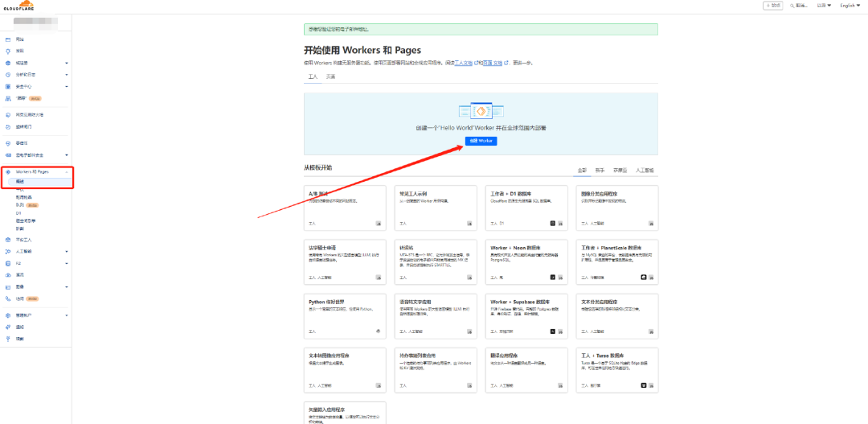Open the 工人文档 link
Screen dimensions: 868x424
464,64
